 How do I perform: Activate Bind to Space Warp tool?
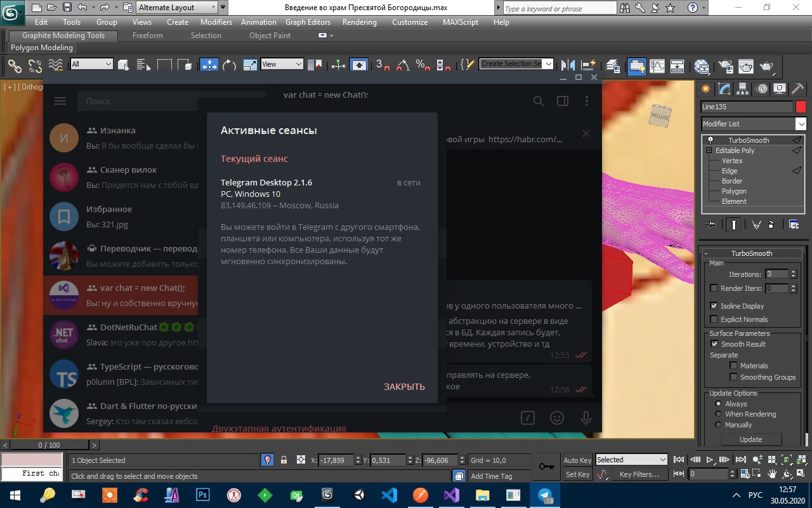(x=56, y=65)
